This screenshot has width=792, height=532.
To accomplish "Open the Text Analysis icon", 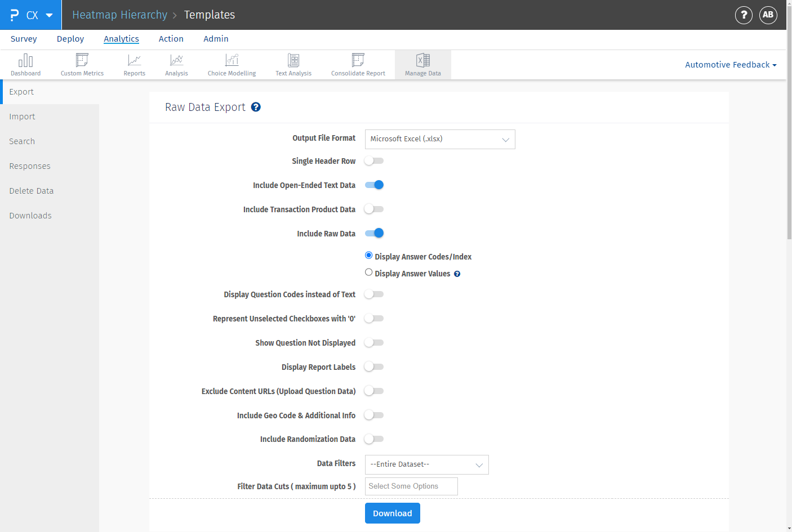I will click(293, 64).
